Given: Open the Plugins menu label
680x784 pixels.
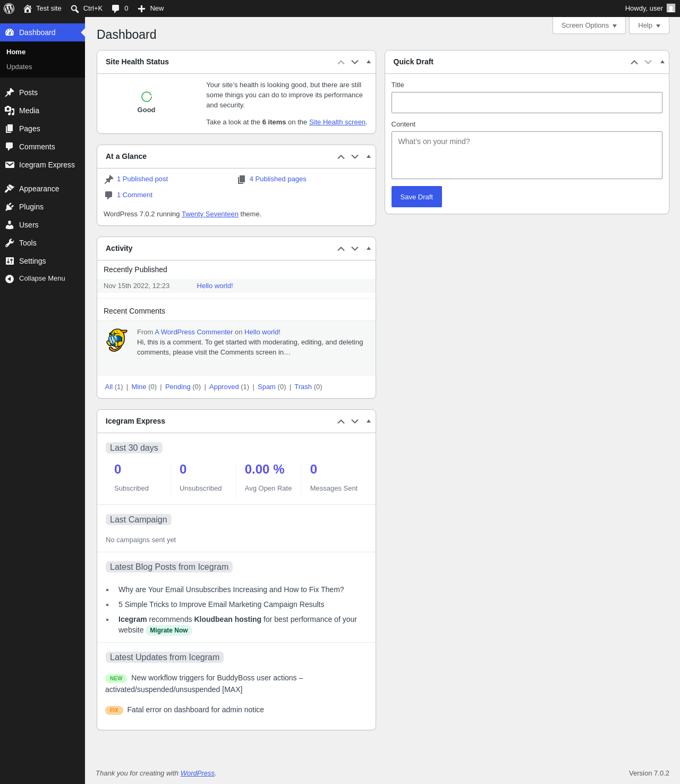Looking at the screenshot, I should coord(31,207).
